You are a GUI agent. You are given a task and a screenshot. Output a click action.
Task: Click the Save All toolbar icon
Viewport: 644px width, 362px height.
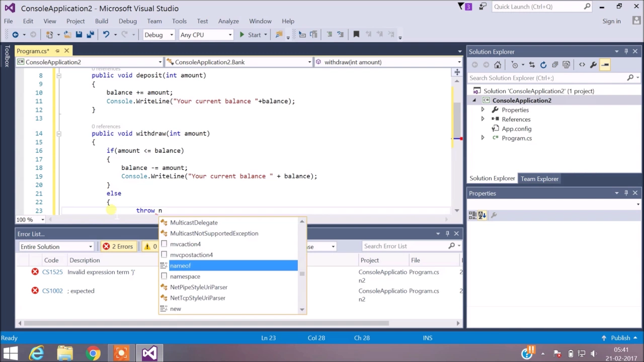click(90, 35)
